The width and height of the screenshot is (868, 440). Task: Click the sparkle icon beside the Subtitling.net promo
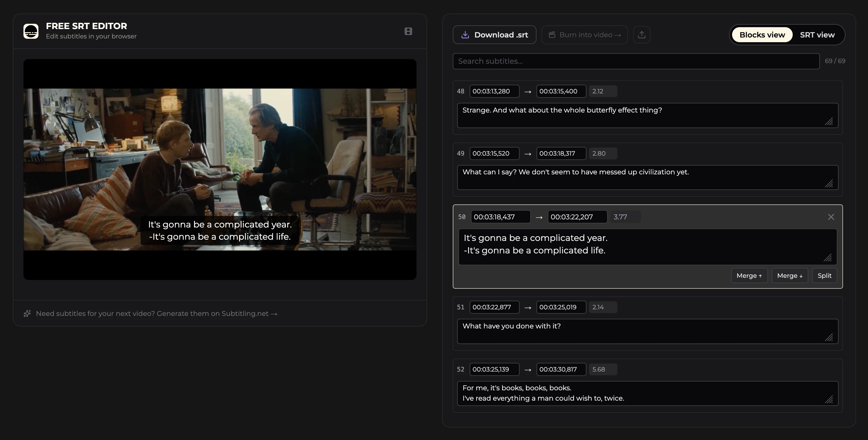pyautogui.click(x=27, y=313)
